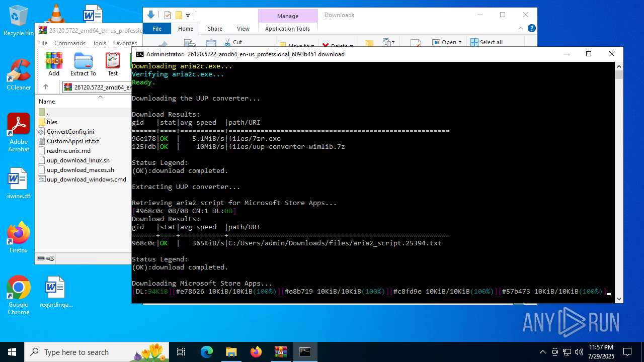The image size is (644, 362).
Task: Click Command Prompt taskbar icon
Action: point(305,352)
